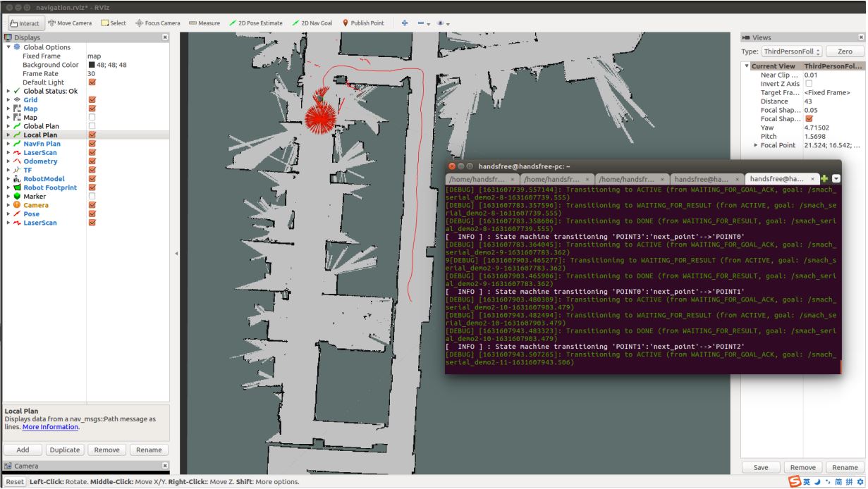
Task: Click the Odometry display icon
Action: click(x=17, y=161)
